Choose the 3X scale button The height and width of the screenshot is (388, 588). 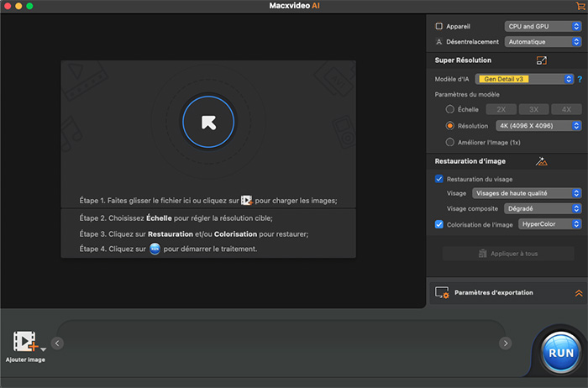click(533, 109)
